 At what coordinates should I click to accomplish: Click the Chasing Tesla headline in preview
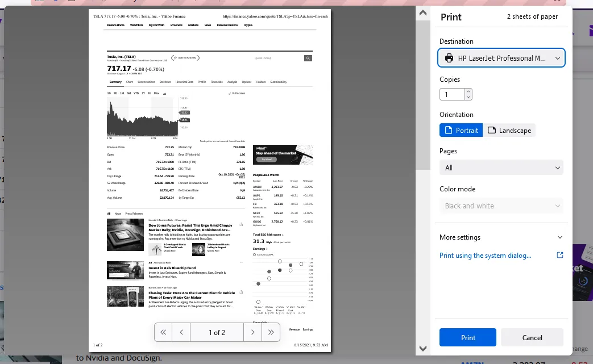click(192, 295)
